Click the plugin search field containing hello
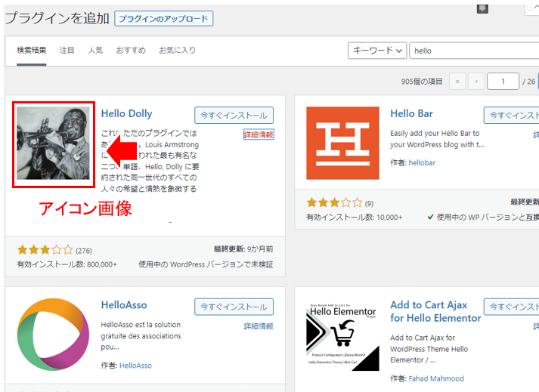Screen dimensions: 539x392 (474, 51)
